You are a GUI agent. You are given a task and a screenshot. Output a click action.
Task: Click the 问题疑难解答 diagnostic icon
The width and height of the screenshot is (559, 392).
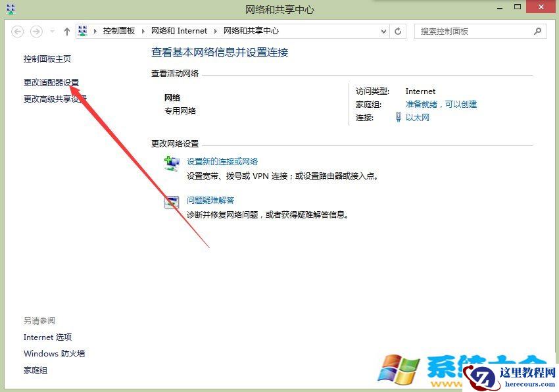tap(172, 202)
